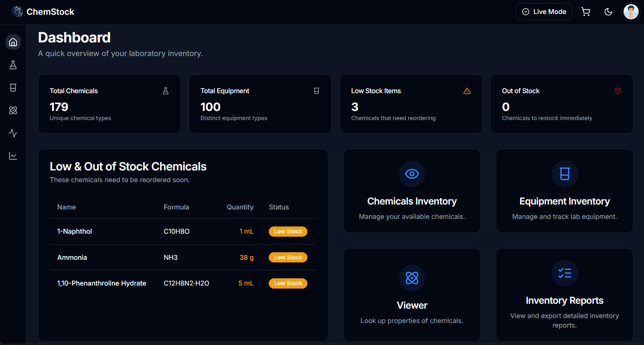Click the checklist icon in Inventory Reports card
The image size is (644, 345).
565,273
